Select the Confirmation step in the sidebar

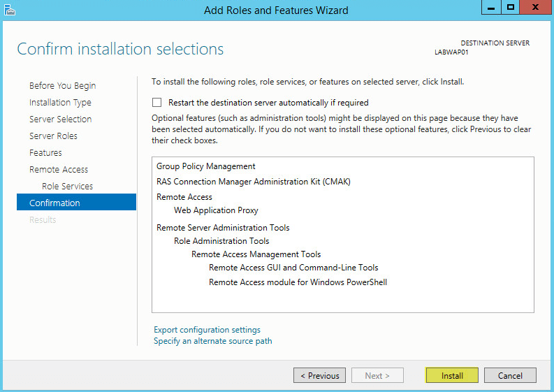tap(54, 203)
